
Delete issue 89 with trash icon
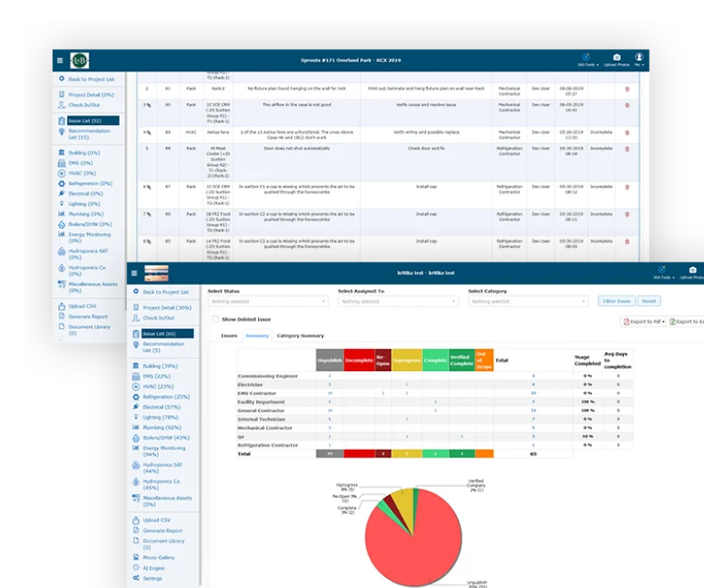627,132
